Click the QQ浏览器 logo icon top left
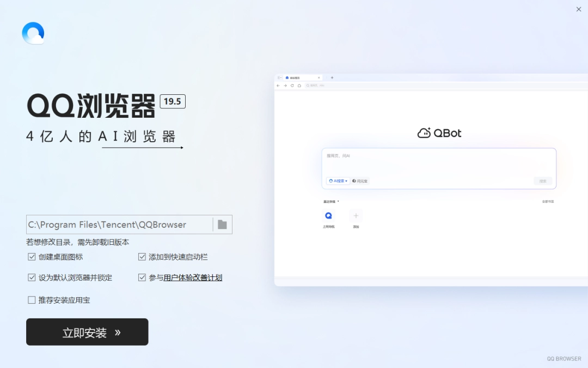This screenshot has height=368, width=588. [x=33, y=33]
